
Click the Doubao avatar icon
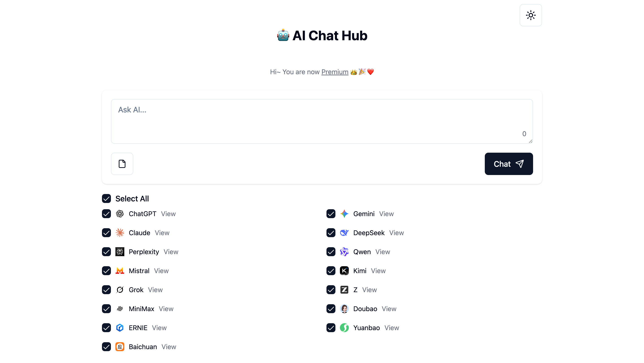pyautogui.click(x=344, y=309)
